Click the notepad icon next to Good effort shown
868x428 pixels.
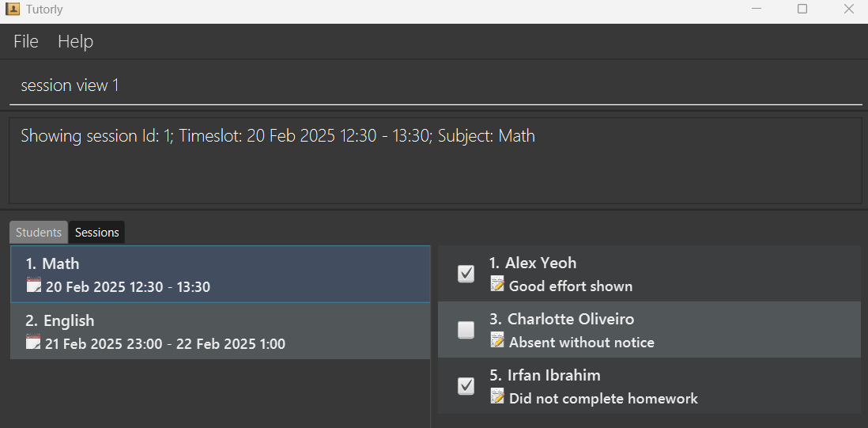coord(498,284)
